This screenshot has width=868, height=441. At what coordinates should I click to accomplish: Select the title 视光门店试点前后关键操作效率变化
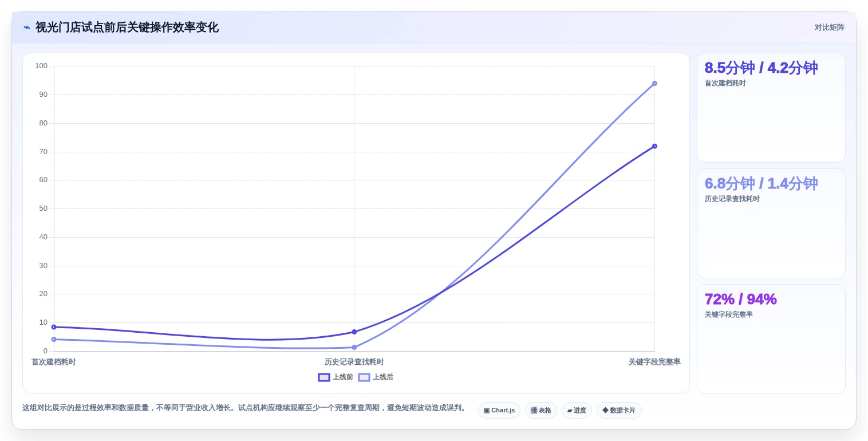pos(127,27)
